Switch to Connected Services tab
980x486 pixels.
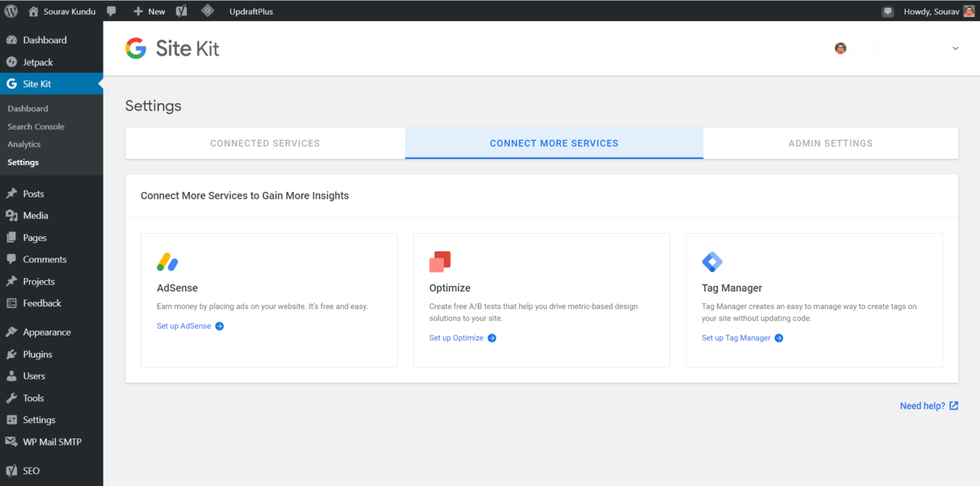click(x=265, y=144)
